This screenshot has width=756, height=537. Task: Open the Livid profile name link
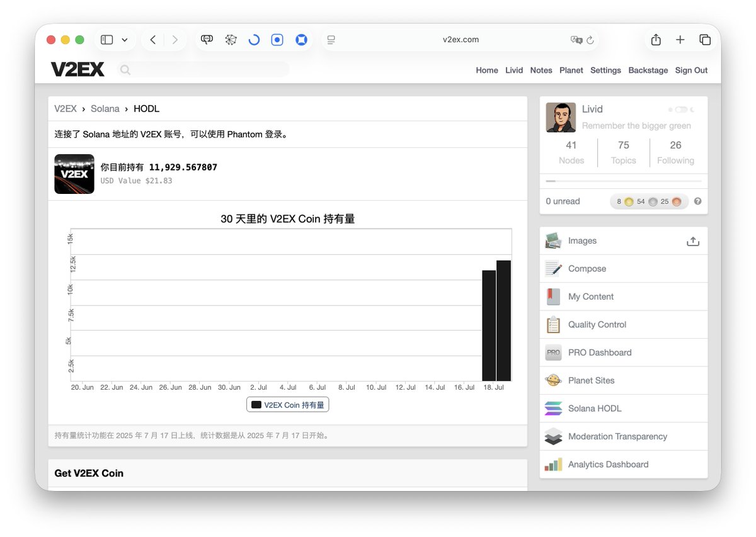pos(592,110)
